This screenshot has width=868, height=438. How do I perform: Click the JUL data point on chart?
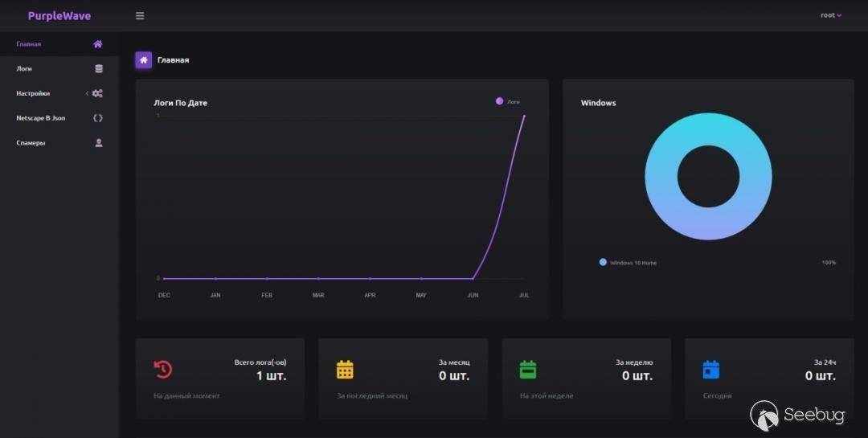coord(524,117)
